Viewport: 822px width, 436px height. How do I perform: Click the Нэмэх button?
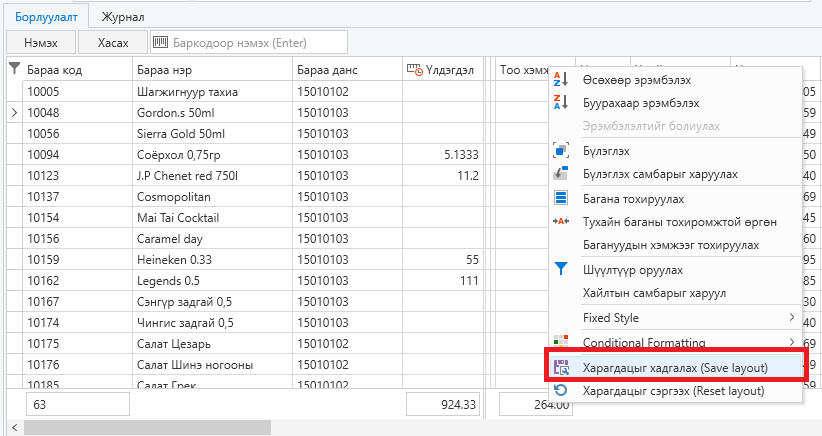[x=41, y=42]
